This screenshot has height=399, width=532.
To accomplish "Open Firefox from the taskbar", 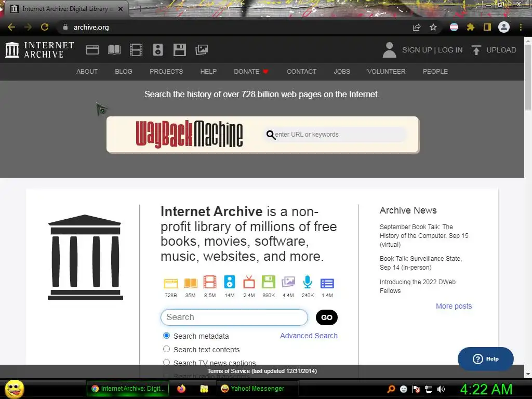I will click(181, 389).
